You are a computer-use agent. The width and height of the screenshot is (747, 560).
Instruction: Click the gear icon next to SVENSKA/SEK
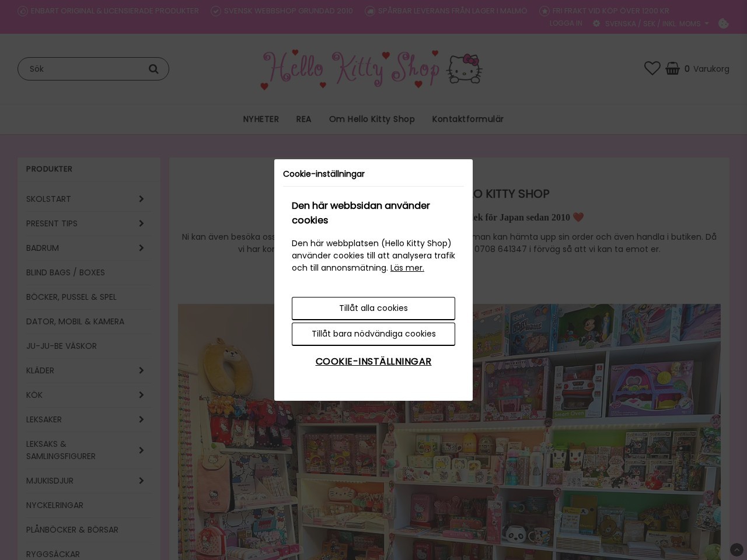pos(596,23)
